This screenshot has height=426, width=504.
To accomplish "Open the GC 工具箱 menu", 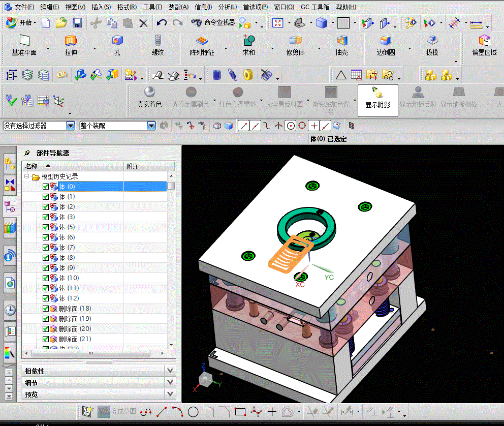I will click(315, 7).
